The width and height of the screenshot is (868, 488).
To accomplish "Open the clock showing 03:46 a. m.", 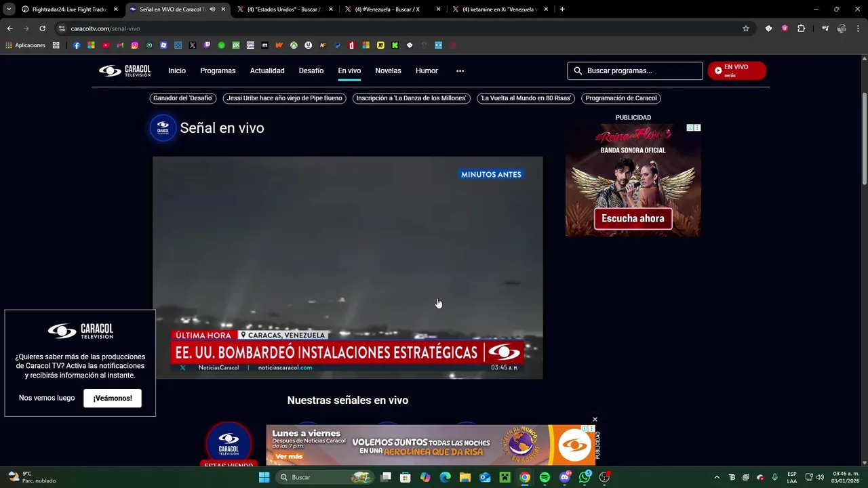I will pos(846,477).
